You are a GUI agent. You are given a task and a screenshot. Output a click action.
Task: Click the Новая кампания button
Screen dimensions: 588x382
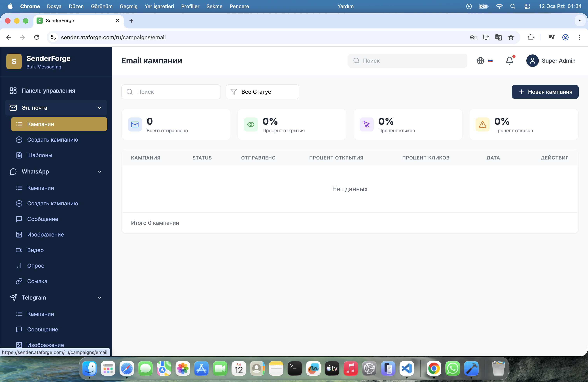point(545,92)
